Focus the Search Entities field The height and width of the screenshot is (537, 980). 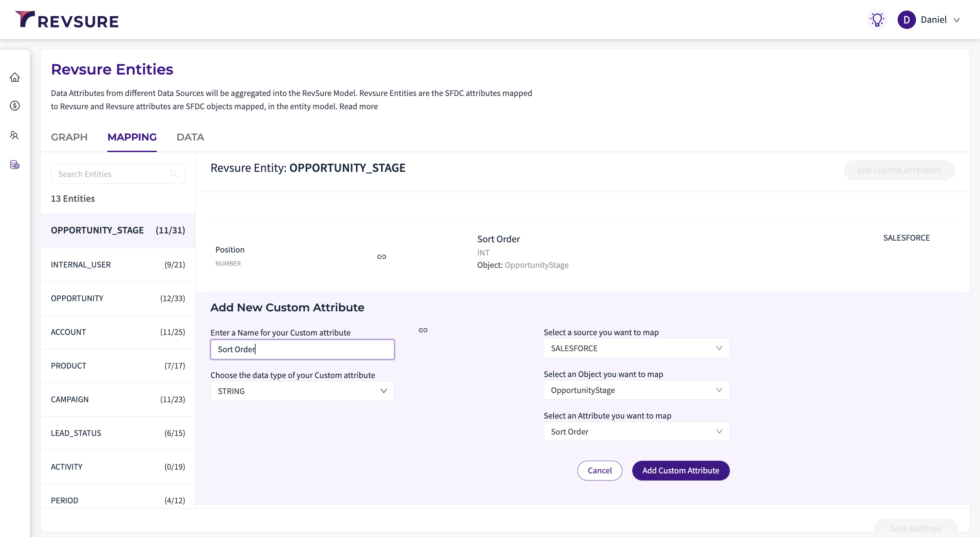click(x=118, y=174)
